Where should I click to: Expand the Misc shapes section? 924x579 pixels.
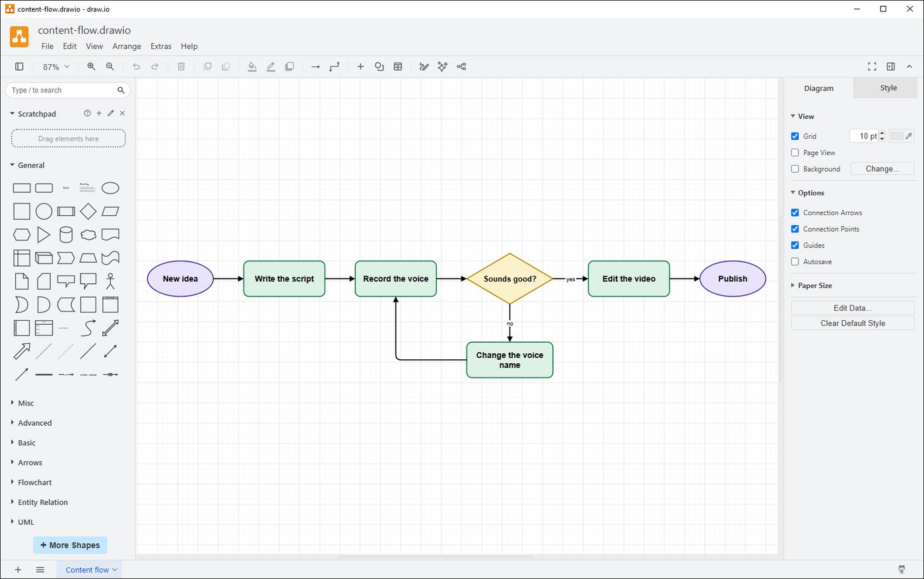[x=22, y=403]
